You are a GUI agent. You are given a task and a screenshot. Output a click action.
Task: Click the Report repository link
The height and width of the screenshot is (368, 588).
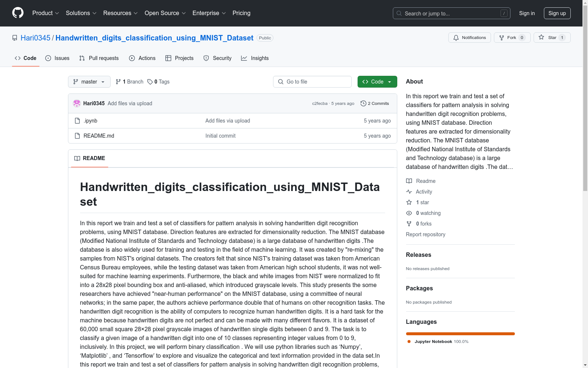426,234
